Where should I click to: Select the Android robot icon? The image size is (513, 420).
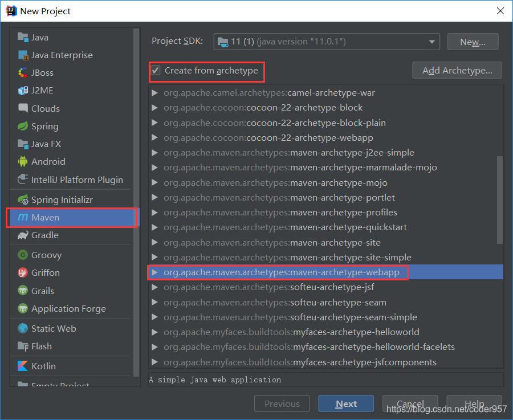(23, 162)
